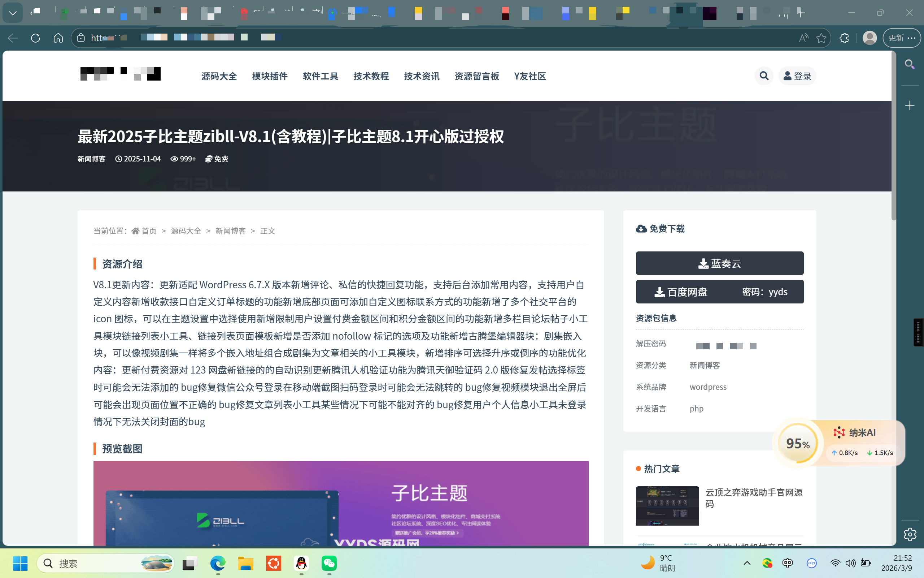The width and height of the screenshot is (924, 578).
Task: Open the 源码大全 navigation menu item
Action: click(219, 76)
